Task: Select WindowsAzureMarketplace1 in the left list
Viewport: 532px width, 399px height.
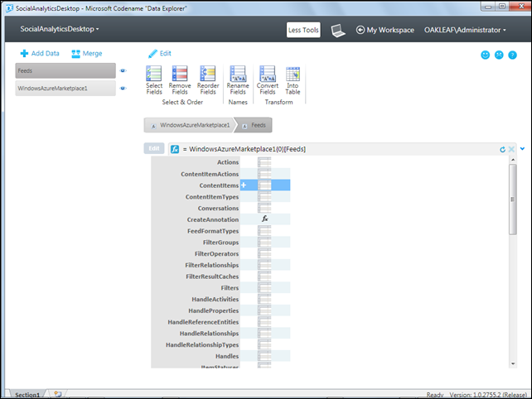Action: coord(65,88)
